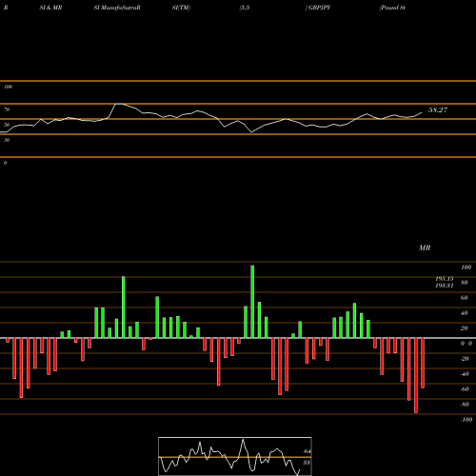This screenshot has height=476, width=476.
Task: Click the MR axis label -40
Action: [x=465, y=374]
